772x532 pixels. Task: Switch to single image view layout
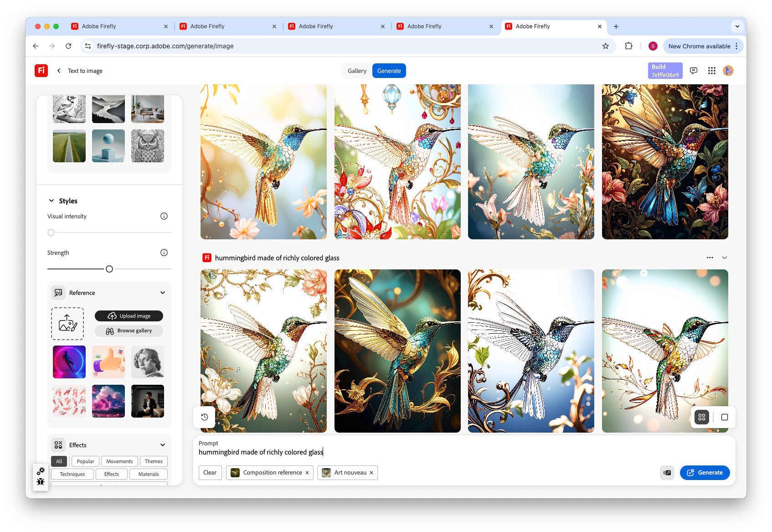tap(724, 417)
